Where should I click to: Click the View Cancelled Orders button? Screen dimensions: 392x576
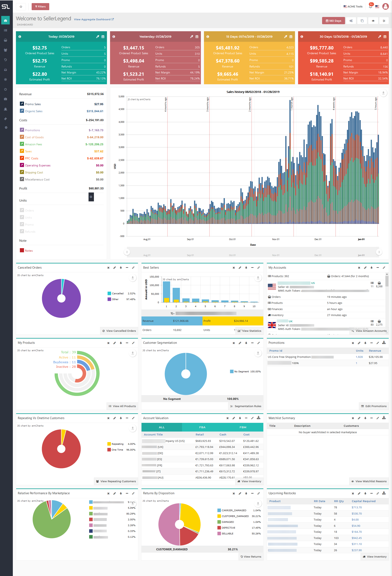click(119, 331)
